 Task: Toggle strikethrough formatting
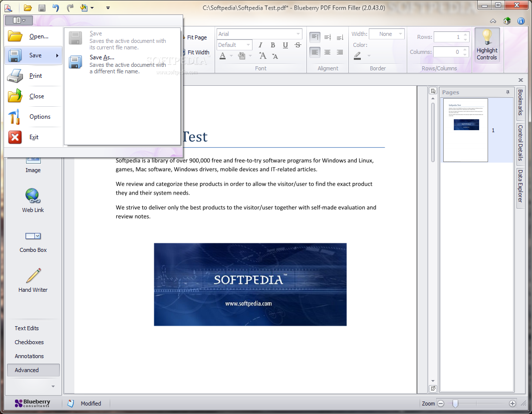(x=298, y=45)
